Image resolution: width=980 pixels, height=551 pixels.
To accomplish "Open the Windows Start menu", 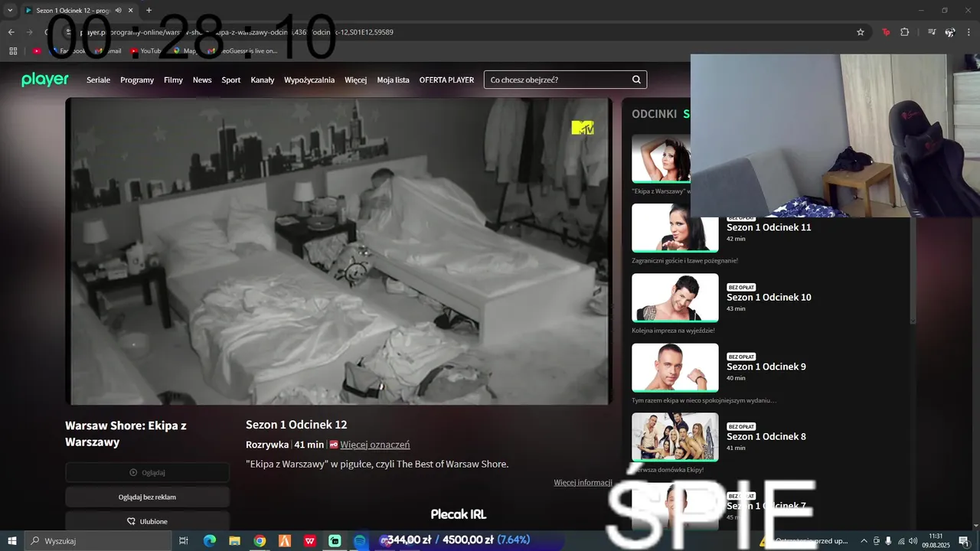I will (x=12, y=540).
